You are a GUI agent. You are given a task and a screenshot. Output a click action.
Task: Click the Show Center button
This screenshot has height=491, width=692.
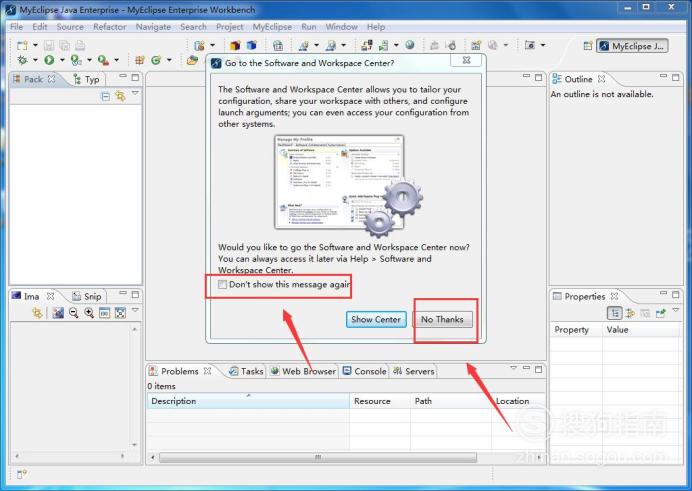tap(376, 319)
